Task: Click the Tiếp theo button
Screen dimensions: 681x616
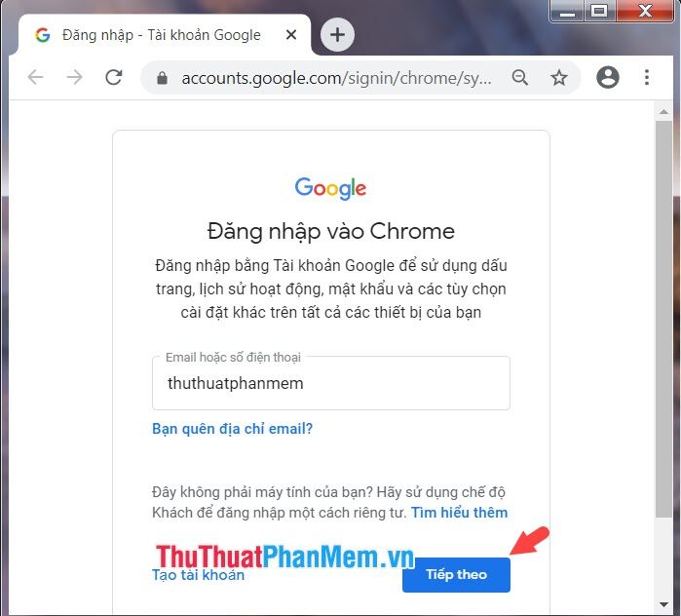Action: (x=456, y=575)
